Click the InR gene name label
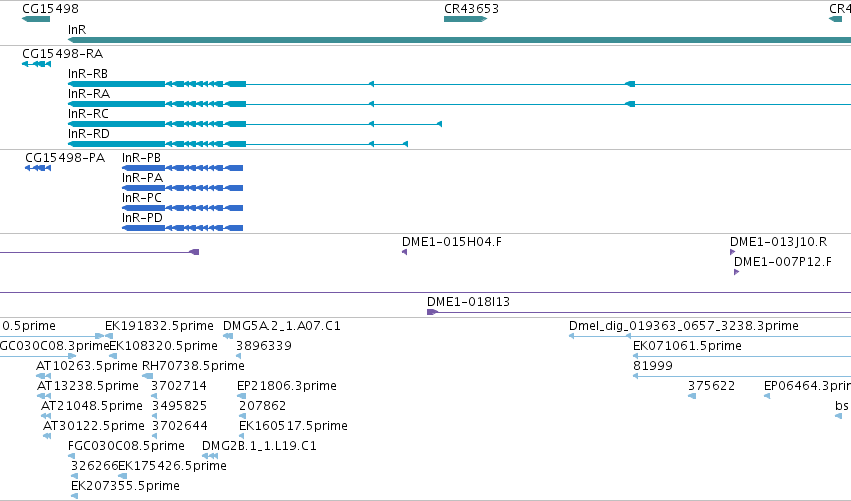851x501 pixels. coord(77,29)
